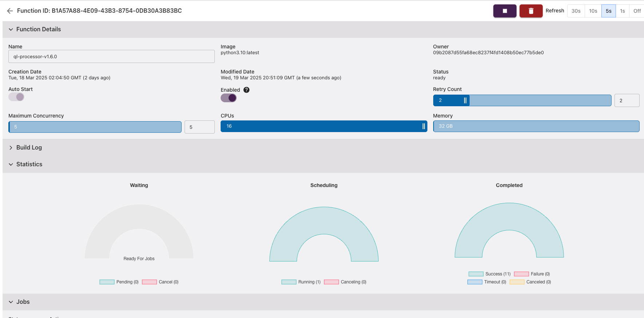Click the back arrow icon
644x318 pixels.
pos(10,11)
